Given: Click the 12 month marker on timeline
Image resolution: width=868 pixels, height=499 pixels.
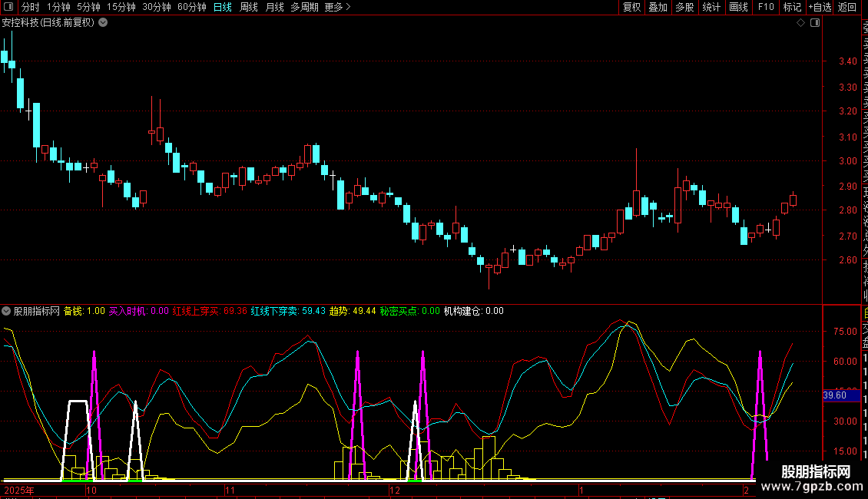Looking at the screenshot, I should pos(394,490).
